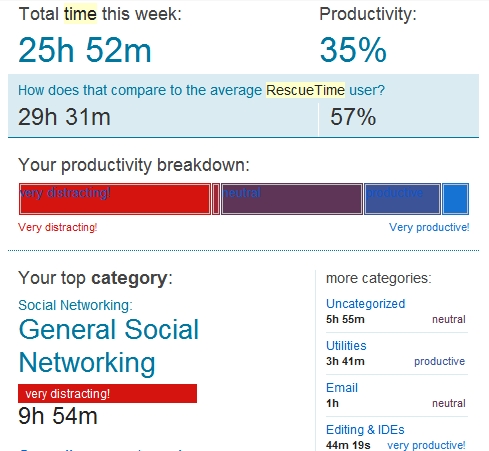The height and width of the screenshot is (451, 489).
Task: Open the Uncategorized category link
Action: point(365,304)
